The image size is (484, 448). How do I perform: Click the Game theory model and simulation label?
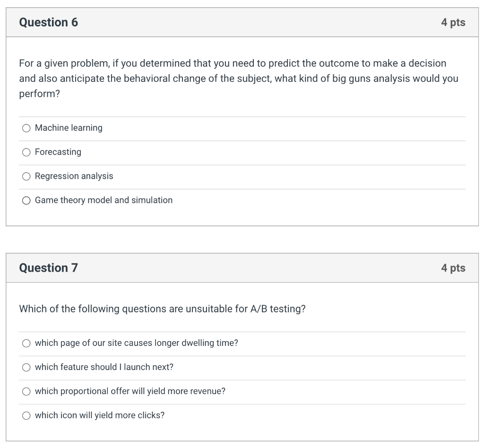104,200
